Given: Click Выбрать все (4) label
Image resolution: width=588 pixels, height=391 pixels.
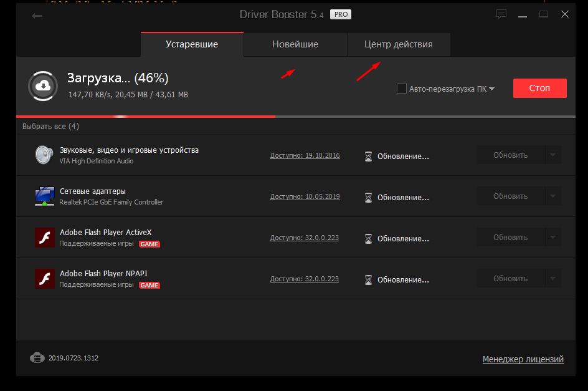Looking at the screenshot, I should pyautogui.click(x=50, y=127).
